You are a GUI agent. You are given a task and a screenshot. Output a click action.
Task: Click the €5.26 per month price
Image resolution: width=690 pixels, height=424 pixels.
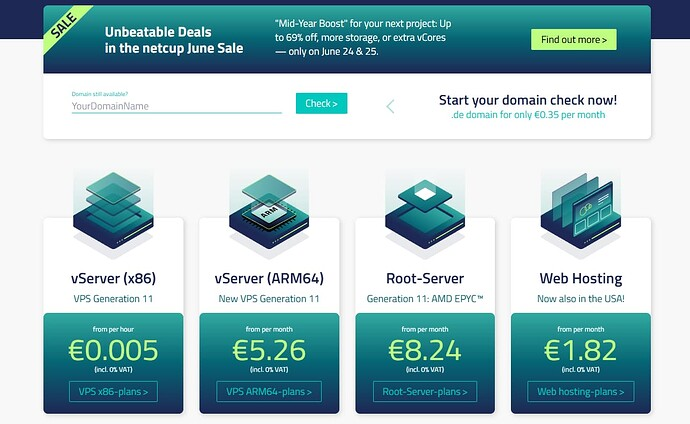[x=269, y=350]
